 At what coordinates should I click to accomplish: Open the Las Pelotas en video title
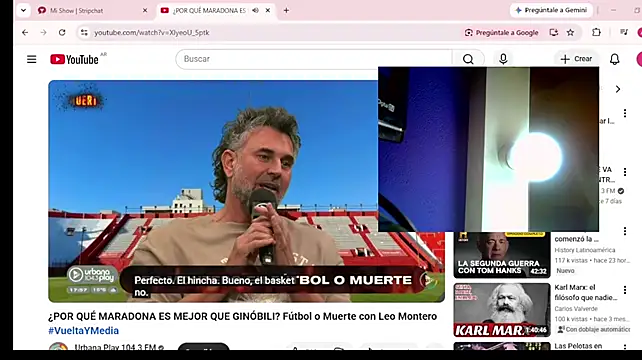578,346
